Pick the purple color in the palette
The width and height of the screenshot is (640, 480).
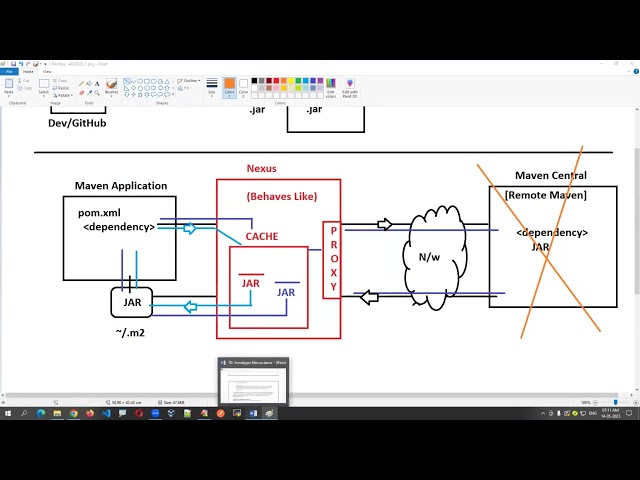tap(320, 81)
